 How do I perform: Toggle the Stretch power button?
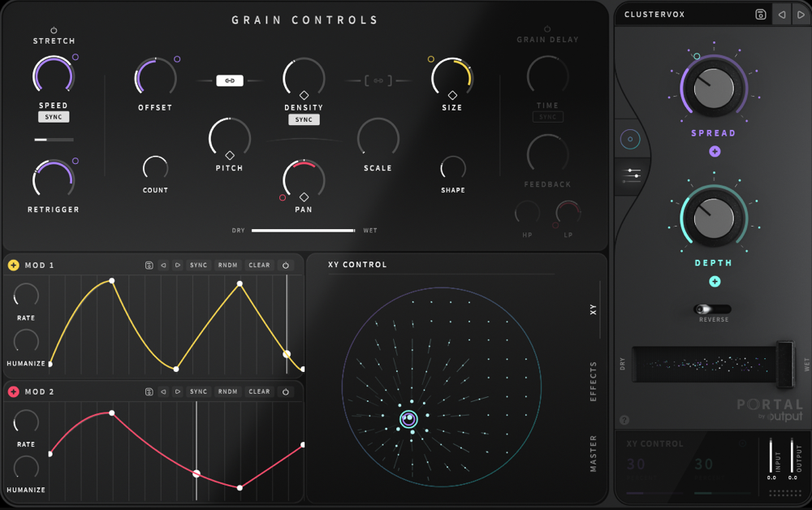[x=54, y=30]
